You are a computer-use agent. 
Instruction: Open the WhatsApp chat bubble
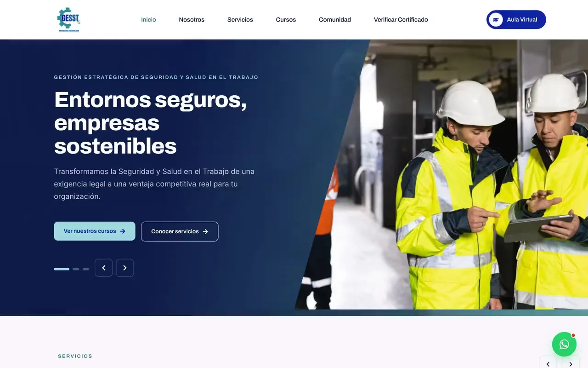[x=564, y=344]
